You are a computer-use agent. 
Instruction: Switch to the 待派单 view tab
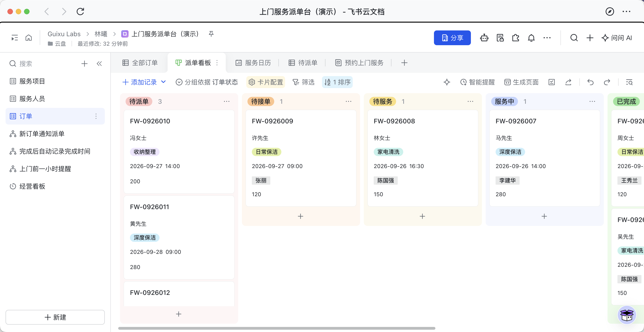click(x=303, y=63)
